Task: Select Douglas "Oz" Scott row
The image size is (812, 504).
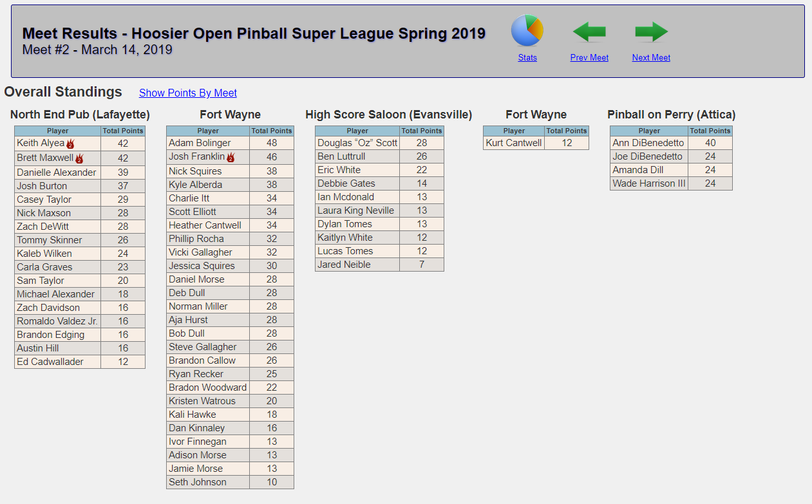Action: click(x=357, y=143)
